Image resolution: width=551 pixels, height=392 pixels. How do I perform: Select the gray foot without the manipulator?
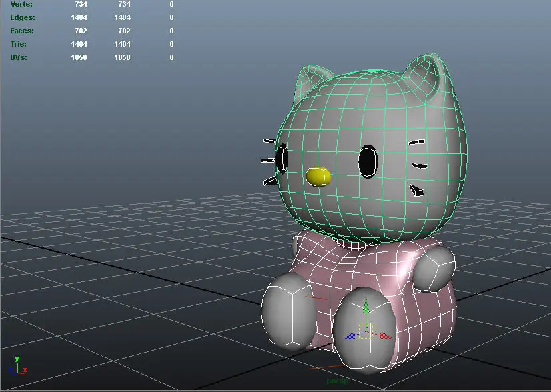(289, 311)
